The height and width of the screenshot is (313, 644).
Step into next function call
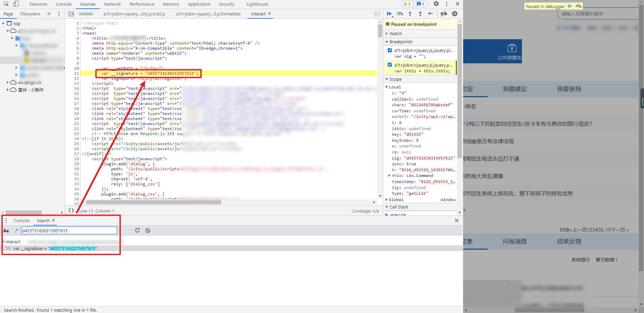(x=410, y=14)
